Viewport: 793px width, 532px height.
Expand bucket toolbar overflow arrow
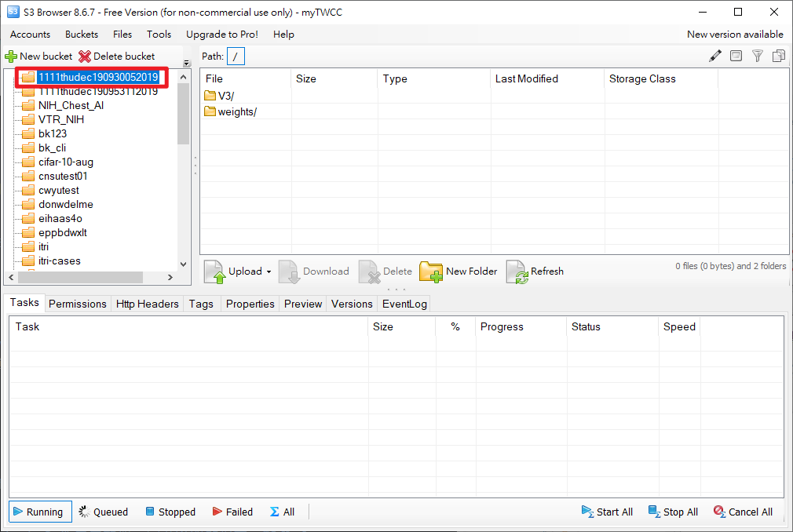point(186,64)
